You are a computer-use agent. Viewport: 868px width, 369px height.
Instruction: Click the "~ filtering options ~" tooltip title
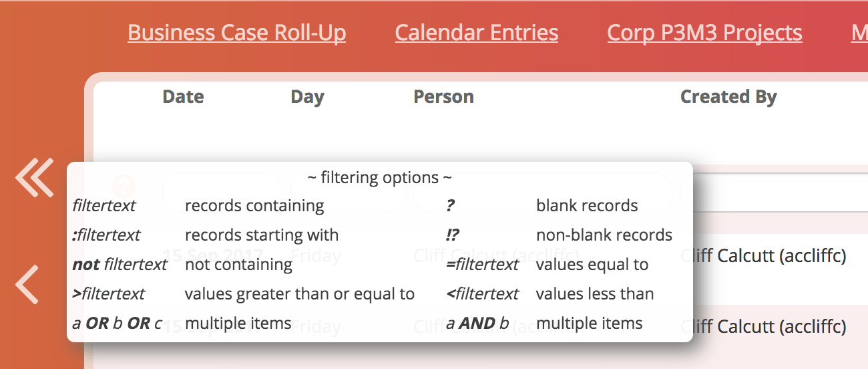pyautogui.click(x=379, y=178)
